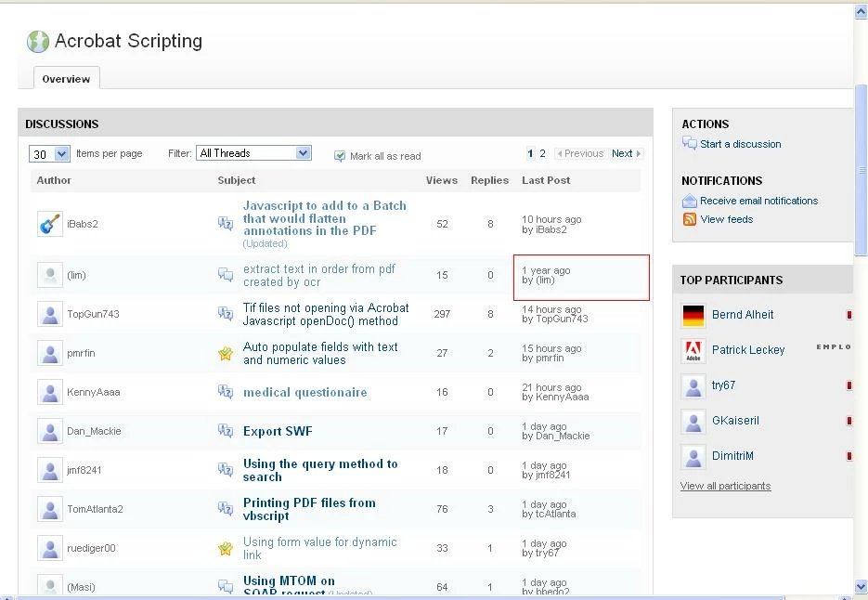868x600 pixels.
Task: Click KennyAaaa's avatar icon
Action: click(50, 392)
